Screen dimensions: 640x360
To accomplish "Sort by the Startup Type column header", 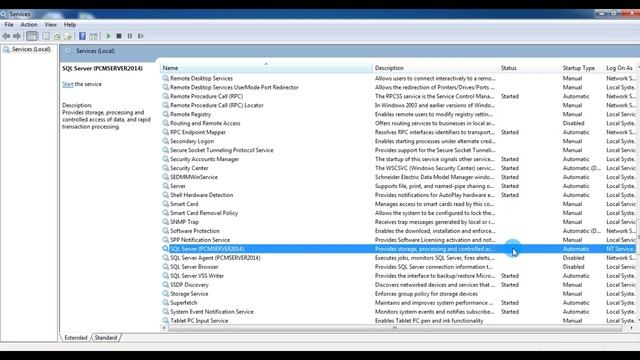I will pyautogui.click(x=582, y=68).
